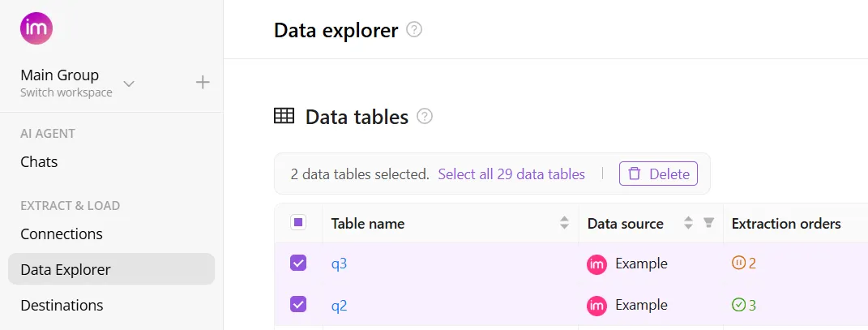The width and height of the screenshot is (868, 330).
Task: Click help icon beside Data tables heading
Action: [425, 117]
